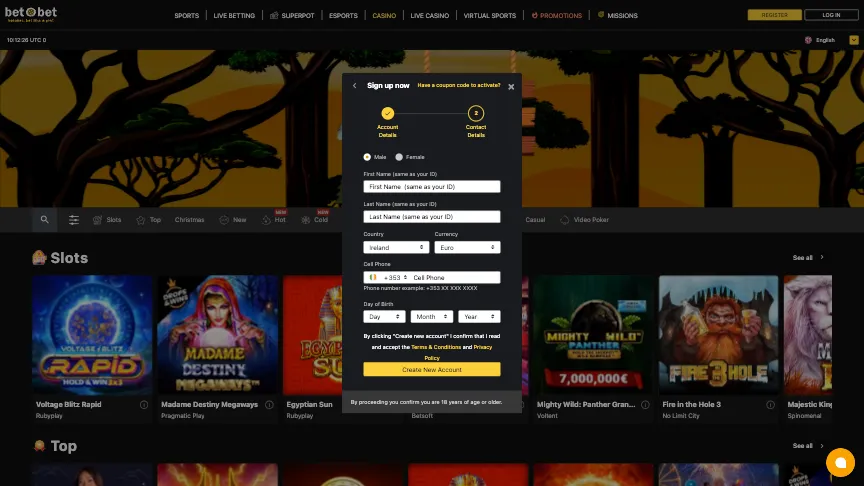Show info for Voltage Blitz Rapid
864x486 pixels.
coord(144,404)
